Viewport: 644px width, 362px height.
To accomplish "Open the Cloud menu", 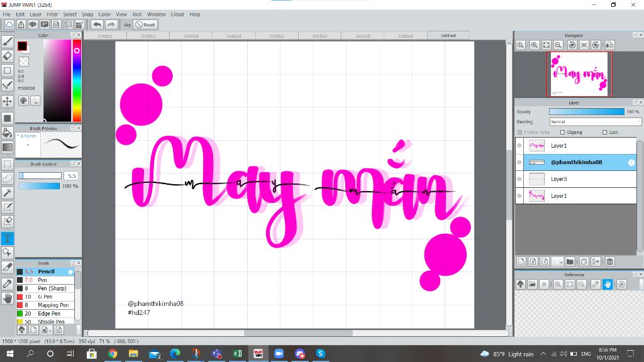I will pyautogui.click(x=177, y=14).
